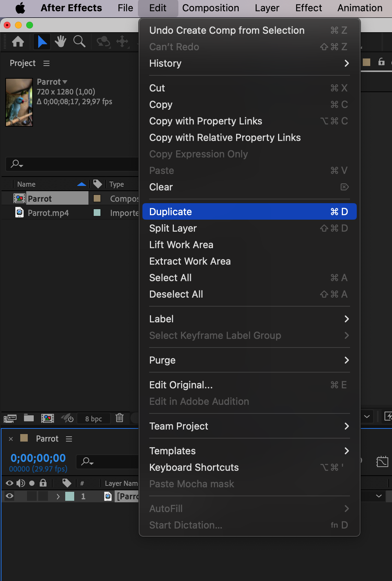Select the Selection arrow tool
This screenshot has height=581, width=392.
click(42, 42)
